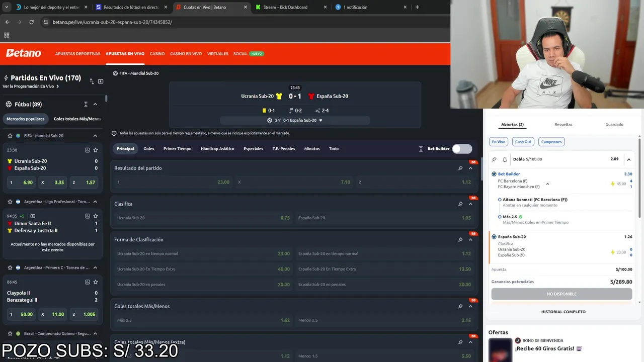
Task: Open stats icon on Claypole II match card
Action: pyautogui.click(x=88, y=282)
